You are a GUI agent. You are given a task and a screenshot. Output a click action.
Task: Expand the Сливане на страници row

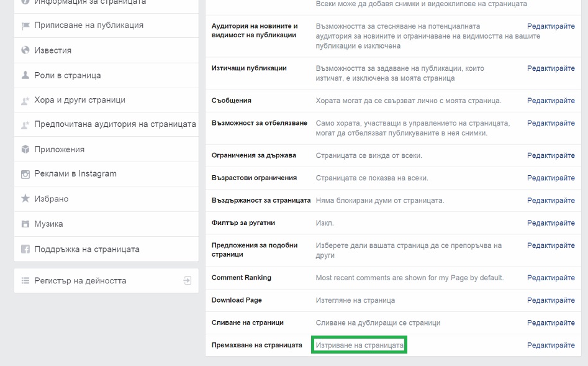point(247,323)
